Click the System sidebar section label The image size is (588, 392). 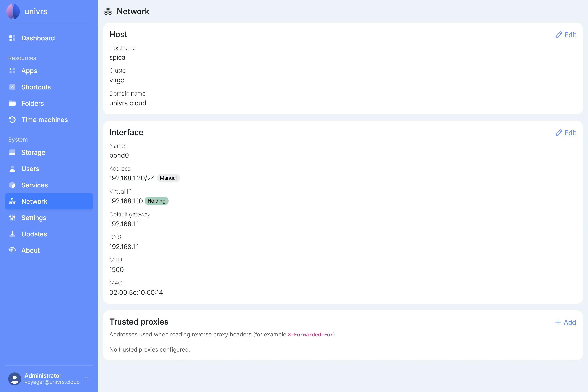pyautogui.click(x=18, y=139)
